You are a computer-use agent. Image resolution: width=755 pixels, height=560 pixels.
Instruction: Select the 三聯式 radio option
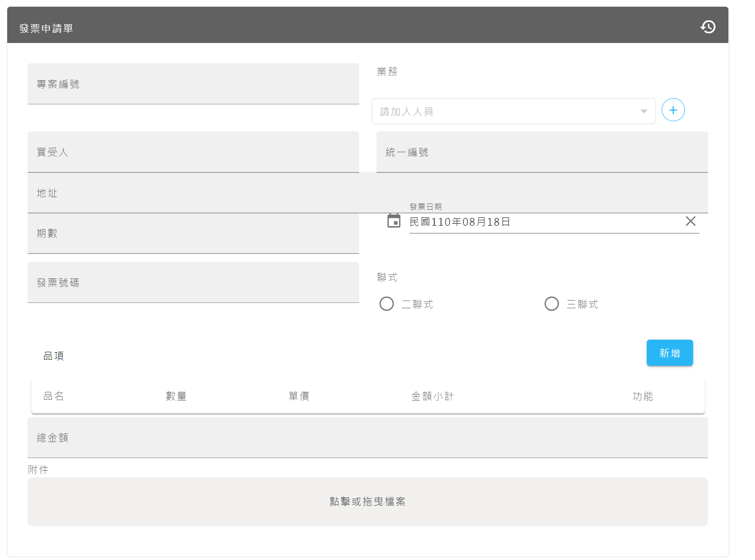[552, 304]
